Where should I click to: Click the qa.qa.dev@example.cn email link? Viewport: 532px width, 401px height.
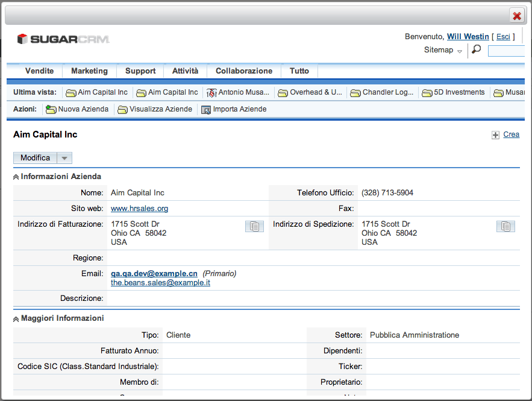tap(154, 274)
